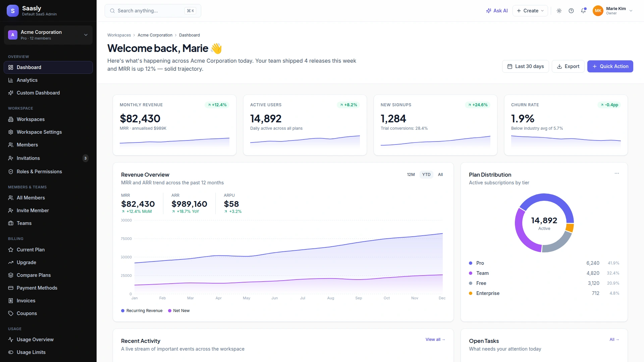Expand the Marie Kim user menu chevron
The height and width of the screenshot is (362, 644).
631,11
